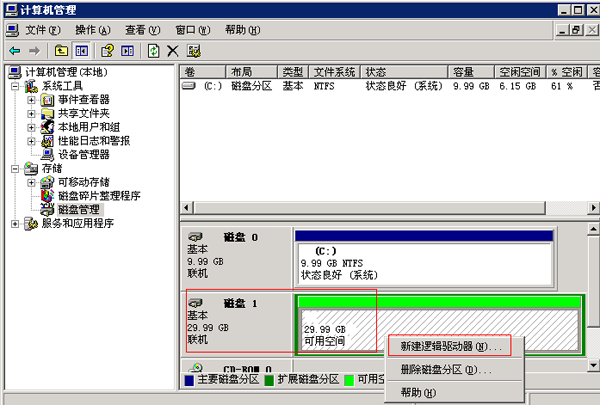This screenshot has height=405, width=600.
Task: Select 设备管理器 in the tree
Action: 97,155
